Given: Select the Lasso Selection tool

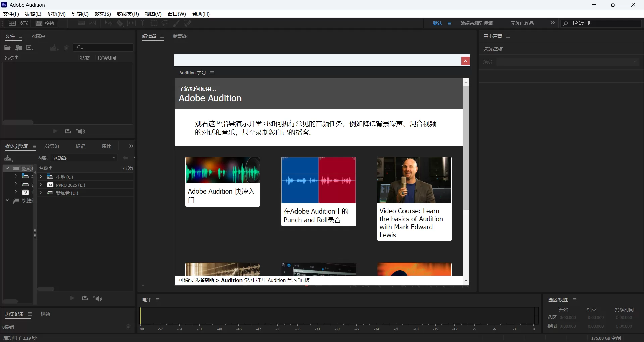Looking at the screenshot, I should point(165,23).
